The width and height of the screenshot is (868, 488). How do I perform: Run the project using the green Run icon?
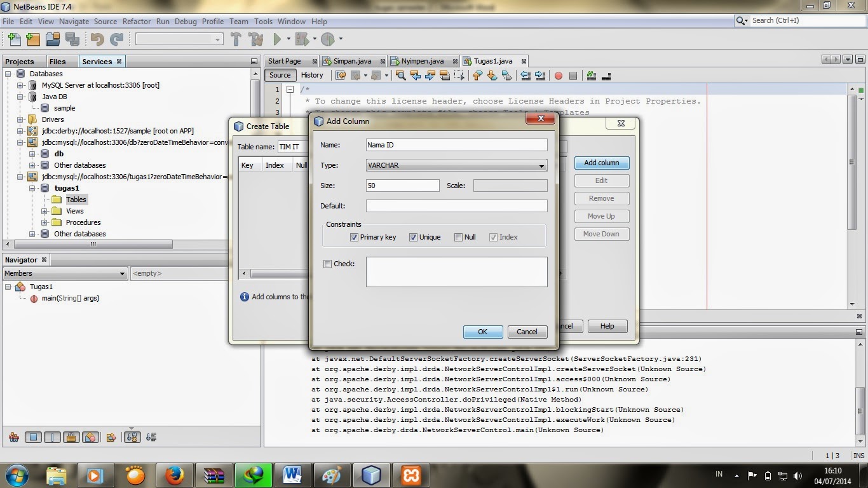tap(278, 39)
